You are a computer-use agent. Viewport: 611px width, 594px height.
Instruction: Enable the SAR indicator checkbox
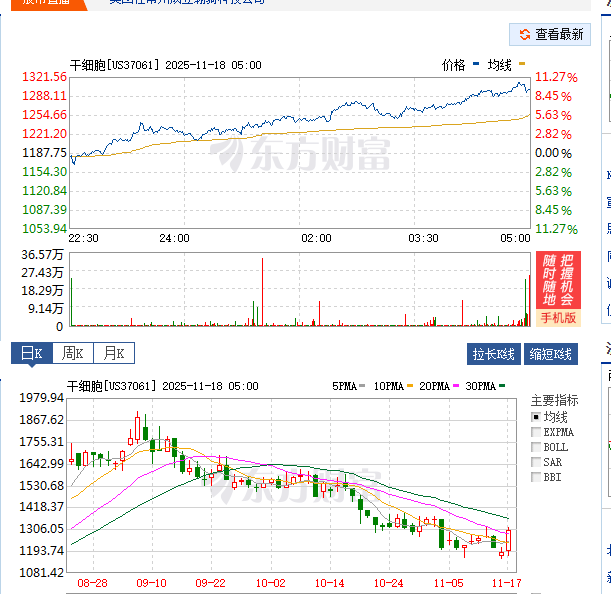(536, 462)
